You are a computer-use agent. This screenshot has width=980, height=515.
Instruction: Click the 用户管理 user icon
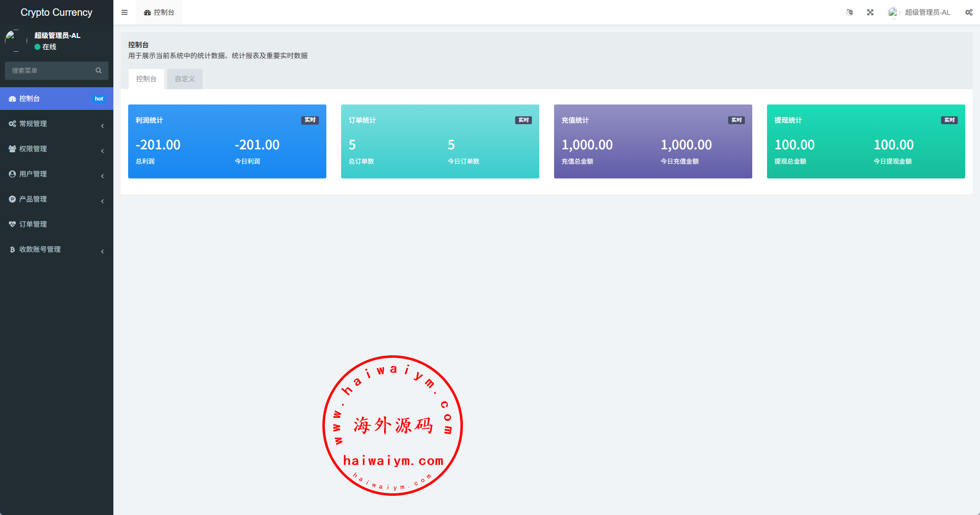tap(12, 174)
